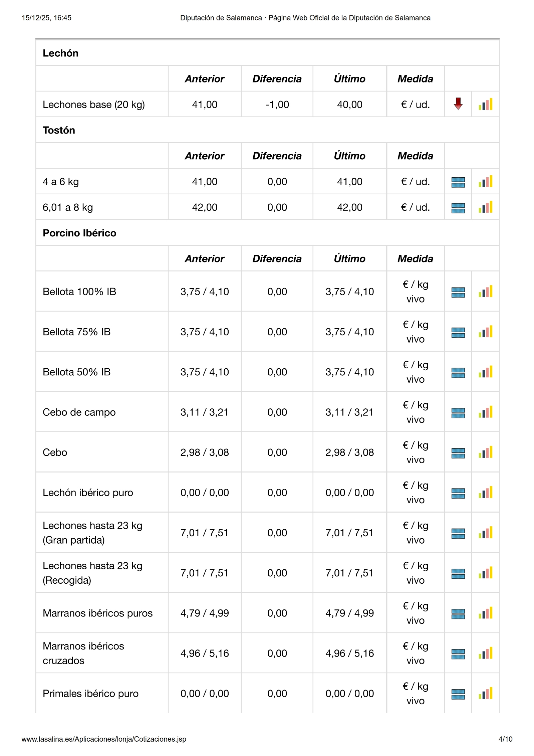This screenshot has height=756, width=534.
Task: Click the blue unchanged icon for Bellota 75% IB
Action: click(458, 332)
